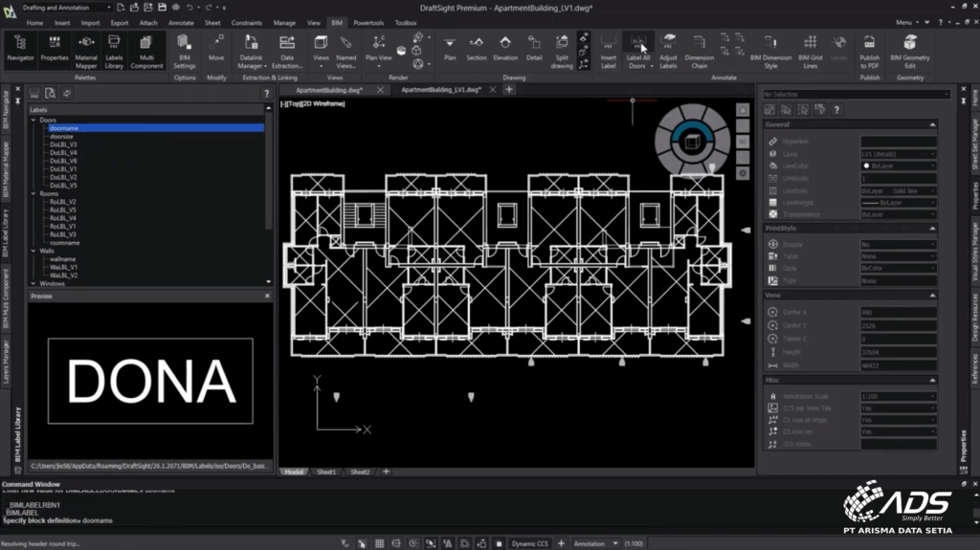Select the wallname label
Viewport: 980px width, 550px height.
[62, 259]
